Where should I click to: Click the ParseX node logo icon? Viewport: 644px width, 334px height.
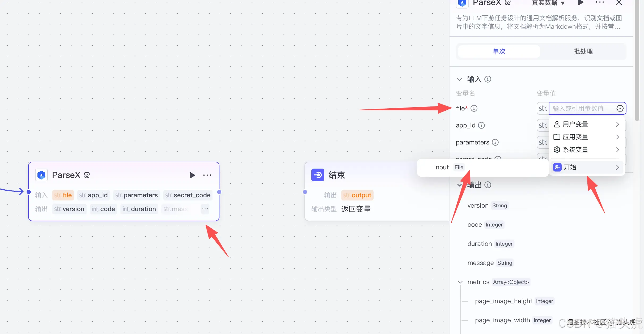click(41, 175)
